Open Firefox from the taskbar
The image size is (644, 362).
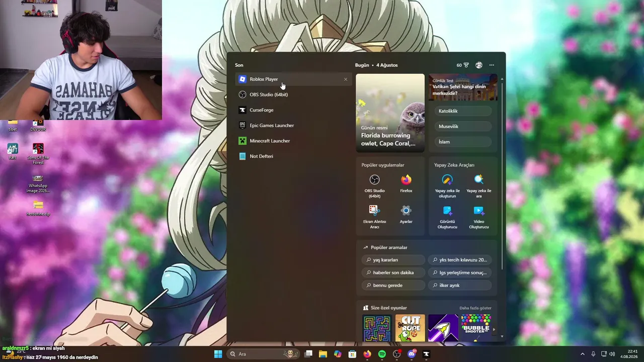pyautogui.click(x=367, y=354)
